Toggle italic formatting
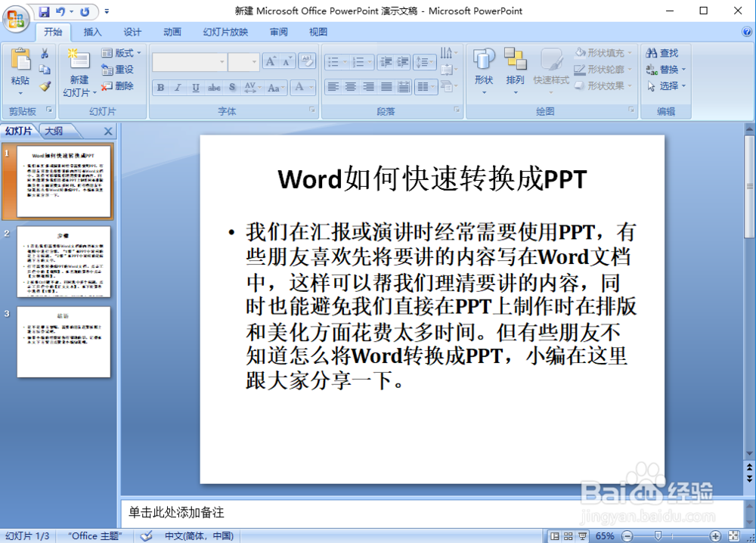756x543 pixels. tap(178, 87)
